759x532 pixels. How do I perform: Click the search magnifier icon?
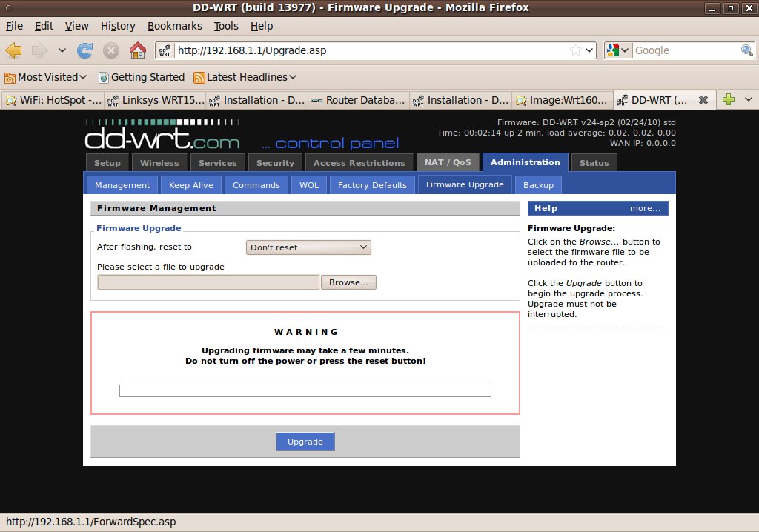[747, 50]
